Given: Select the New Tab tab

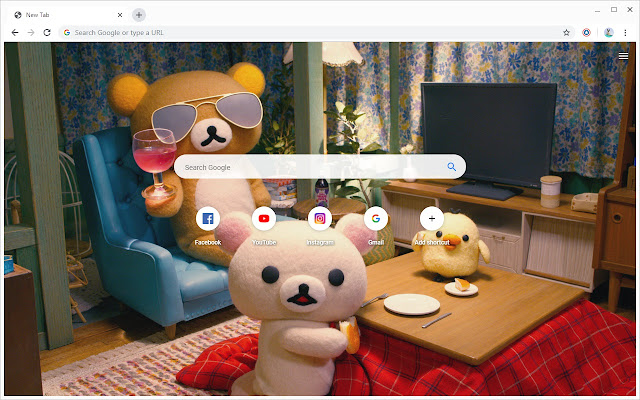Looking at the screenshot, I should coord(67,15).
